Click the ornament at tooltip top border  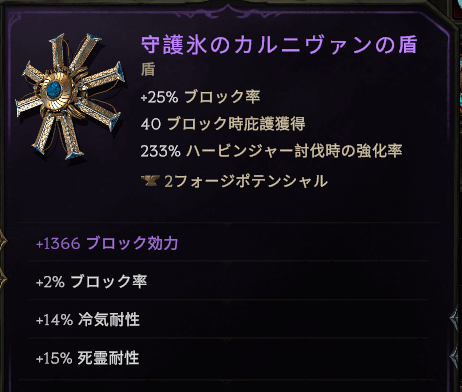point(228,10)
